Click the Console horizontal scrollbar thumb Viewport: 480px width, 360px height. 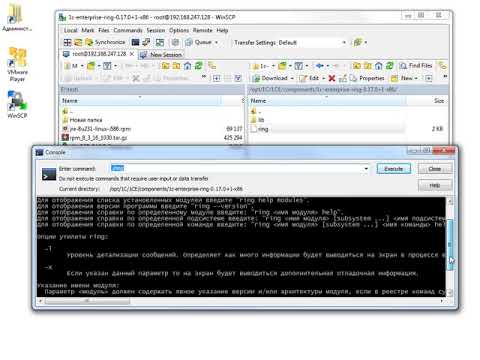(x=87, y=301)
